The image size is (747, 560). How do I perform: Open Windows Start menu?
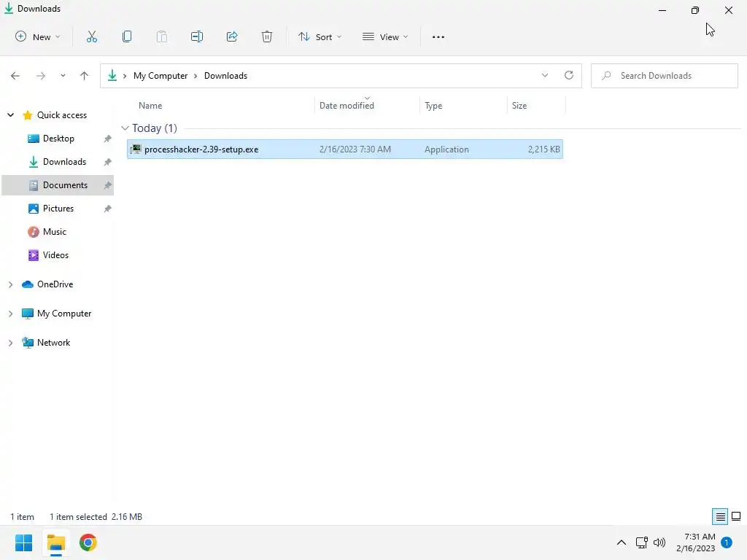coord(24,542)
